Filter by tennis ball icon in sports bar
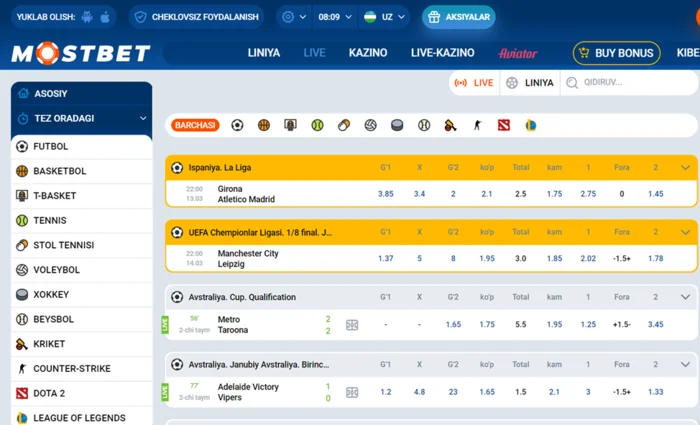Viewport: 700px width, 425px height. [x=317, y=125]
